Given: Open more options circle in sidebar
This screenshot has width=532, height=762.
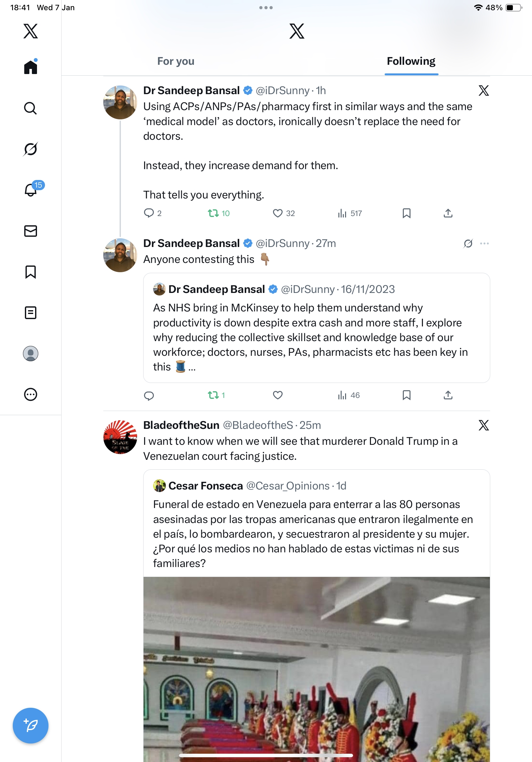Looking at the screenshot, I should [x=31, y=394].
